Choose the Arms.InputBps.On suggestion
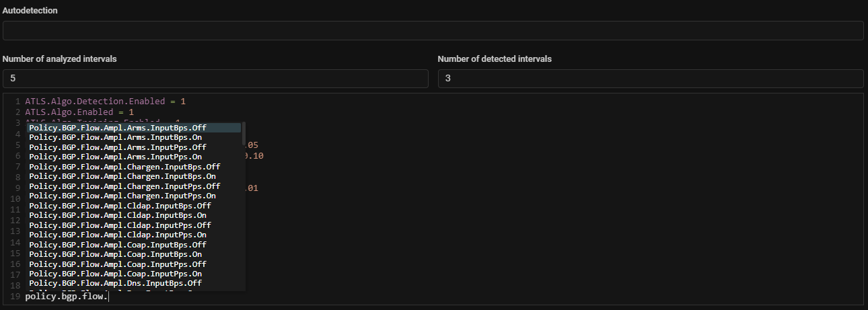The width and height of the screenshot is (868, 310). (116, 137)
